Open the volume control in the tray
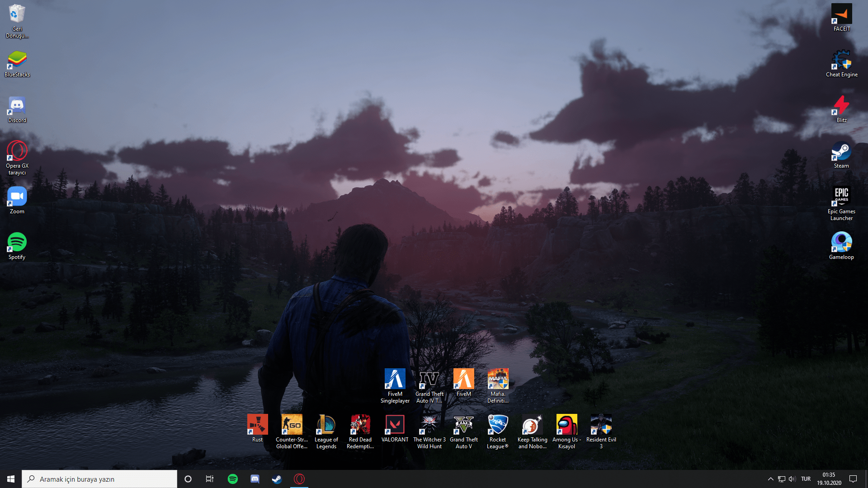This screenshot has height=488, width=868. click(x=792, y=479)
